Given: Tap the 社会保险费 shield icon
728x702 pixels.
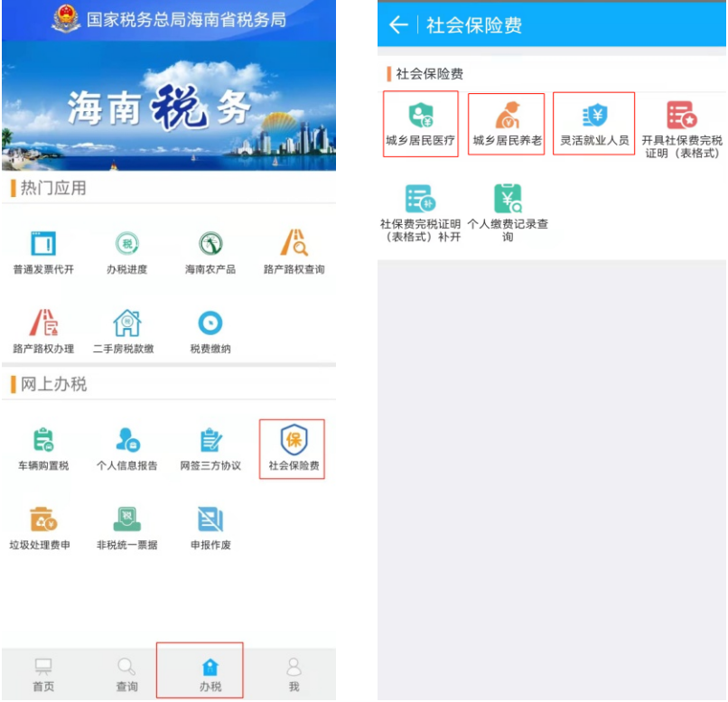Looking at the screenshot, I should coord(294,439).
